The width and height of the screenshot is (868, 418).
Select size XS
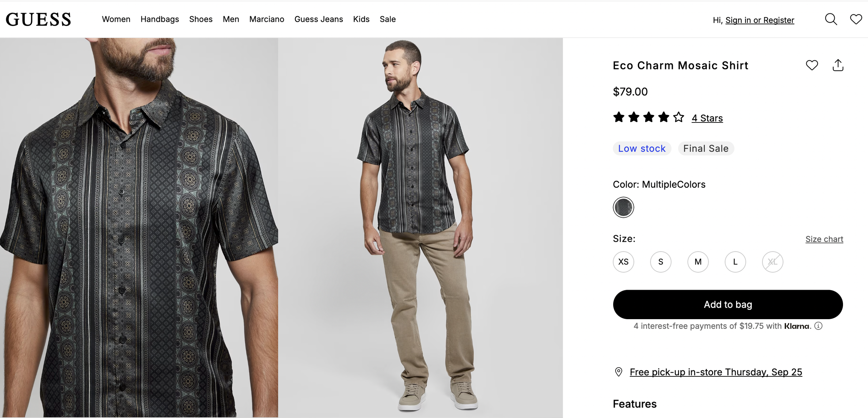coord(623,262)
